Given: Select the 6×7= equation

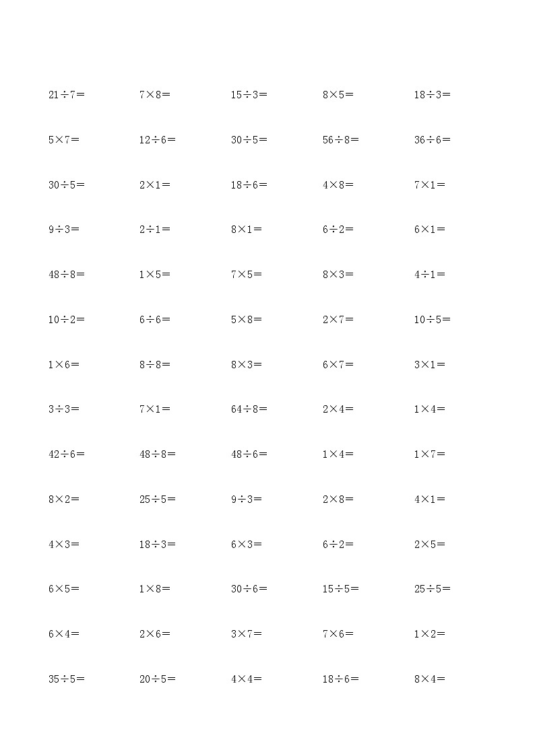Looking at the screenshot, I should click(338, 365).
